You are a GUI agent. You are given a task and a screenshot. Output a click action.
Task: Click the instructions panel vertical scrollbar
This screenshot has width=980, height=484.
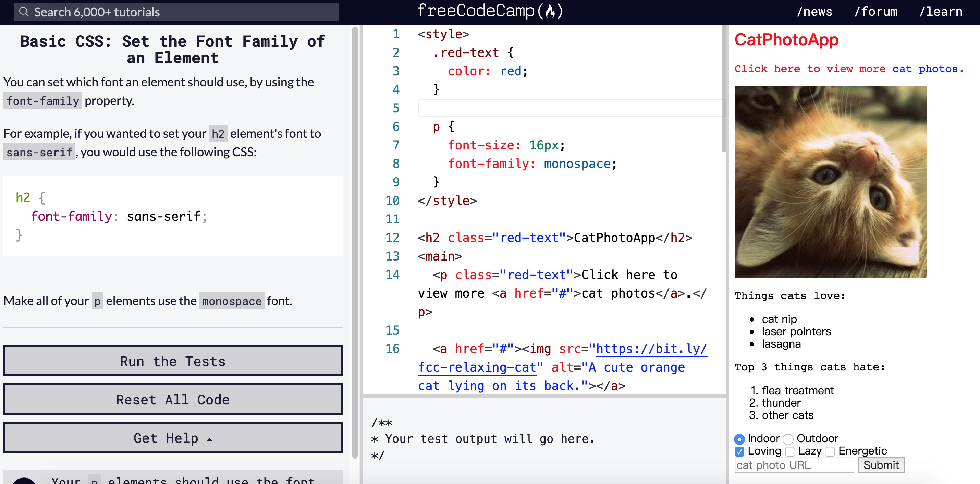click(355, 242)
